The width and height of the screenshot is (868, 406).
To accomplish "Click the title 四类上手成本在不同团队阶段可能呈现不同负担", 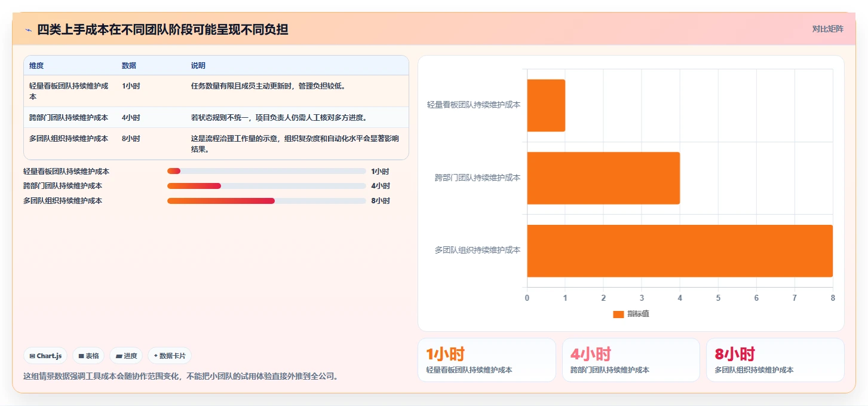I will (x=163, y=29).
